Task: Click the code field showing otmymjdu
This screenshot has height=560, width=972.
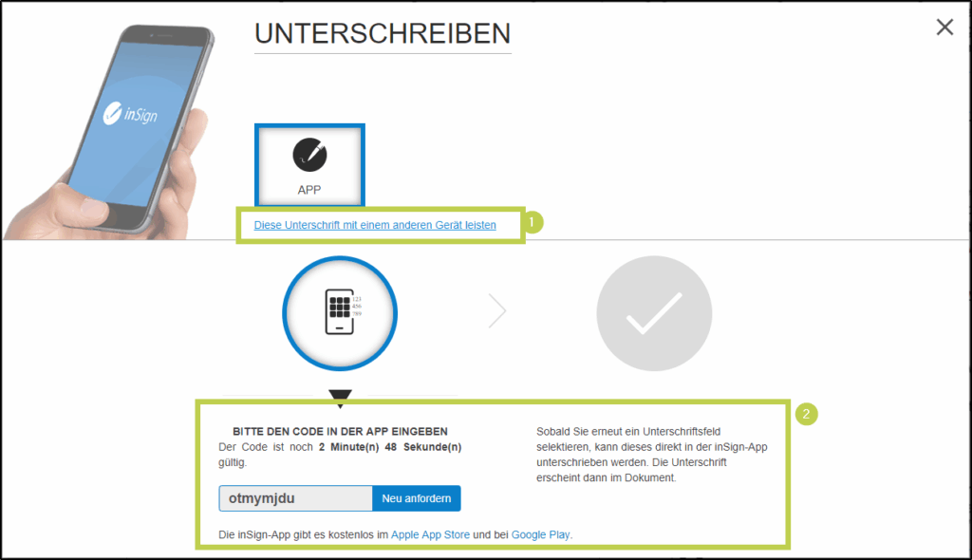Action: click(x=295, y=498)
